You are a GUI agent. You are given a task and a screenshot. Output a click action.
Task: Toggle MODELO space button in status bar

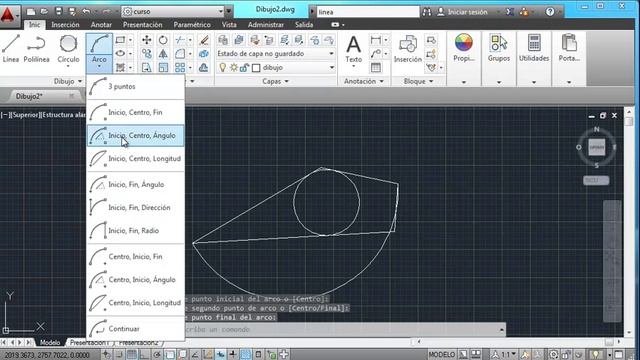point(442,354)
